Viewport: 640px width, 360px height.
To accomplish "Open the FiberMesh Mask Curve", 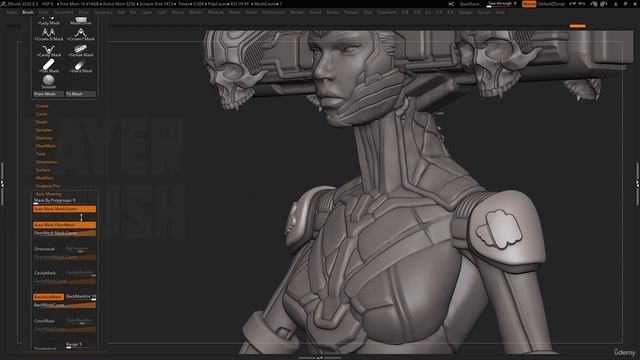I will pyautogui.click(x=64, y=233).
